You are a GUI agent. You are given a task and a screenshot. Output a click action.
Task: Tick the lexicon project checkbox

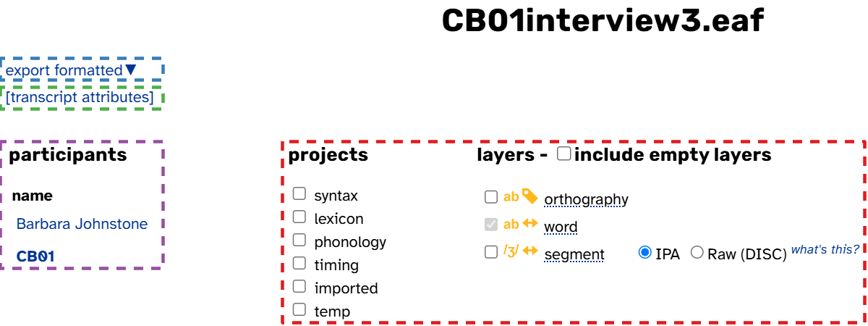[x=299, y=217]
